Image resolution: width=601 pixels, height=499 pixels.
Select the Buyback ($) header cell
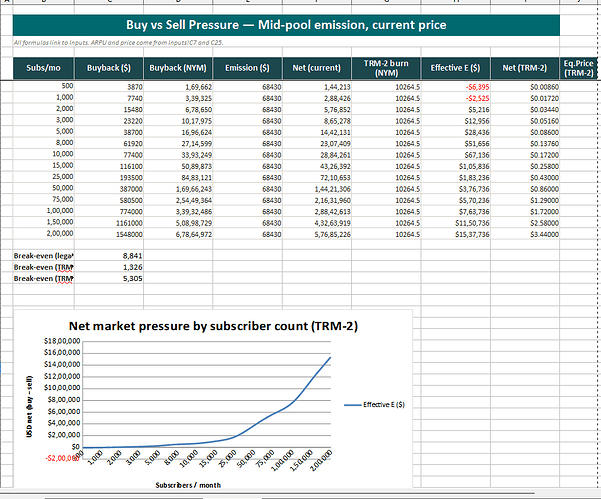(x=109, y=68)
